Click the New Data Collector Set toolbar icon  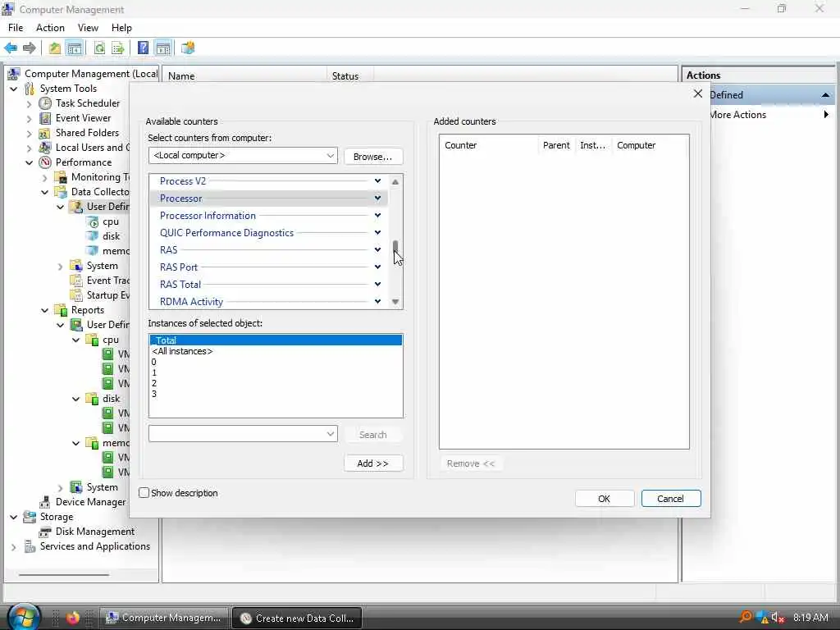(188, 48)
